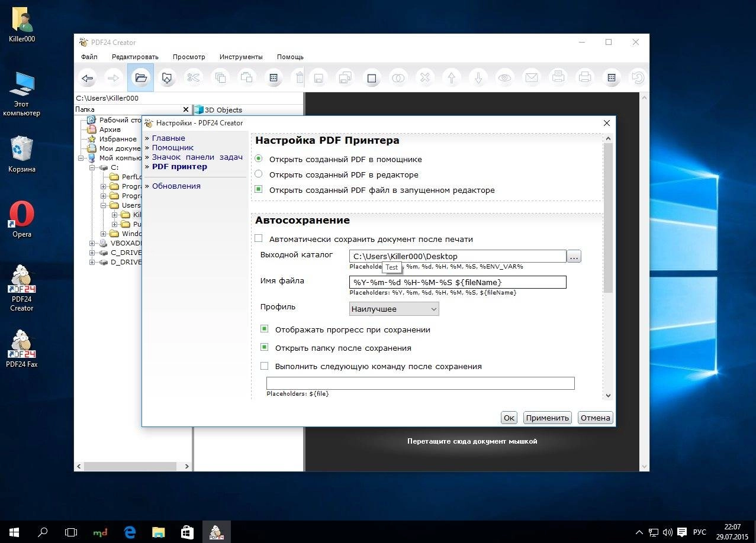Select Избранное in the folder tree

pos(118,139)
